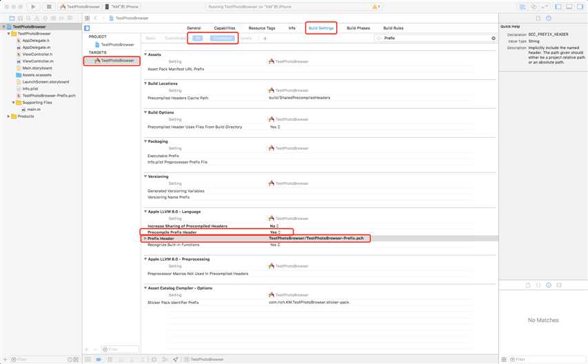588x364 pixels.
Task: Toggle breakpoints activation in debug bar
Action: pyautogui.click(x=99, y=359)
